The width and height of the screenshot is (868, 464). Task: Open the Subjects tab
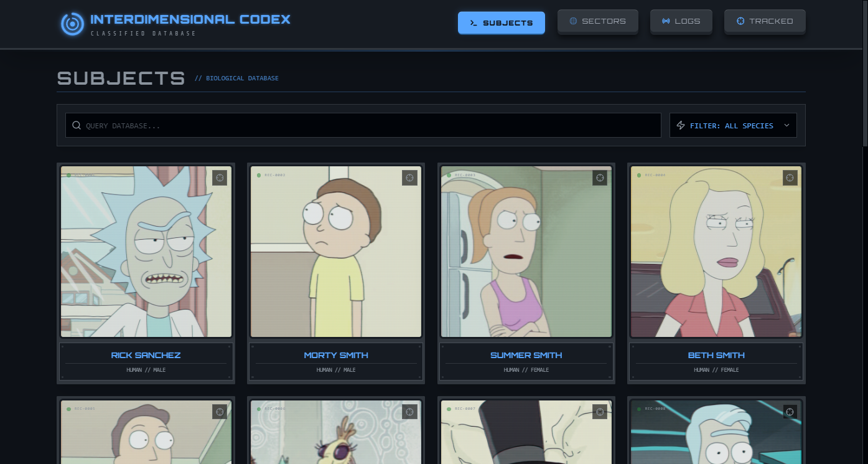502,22
